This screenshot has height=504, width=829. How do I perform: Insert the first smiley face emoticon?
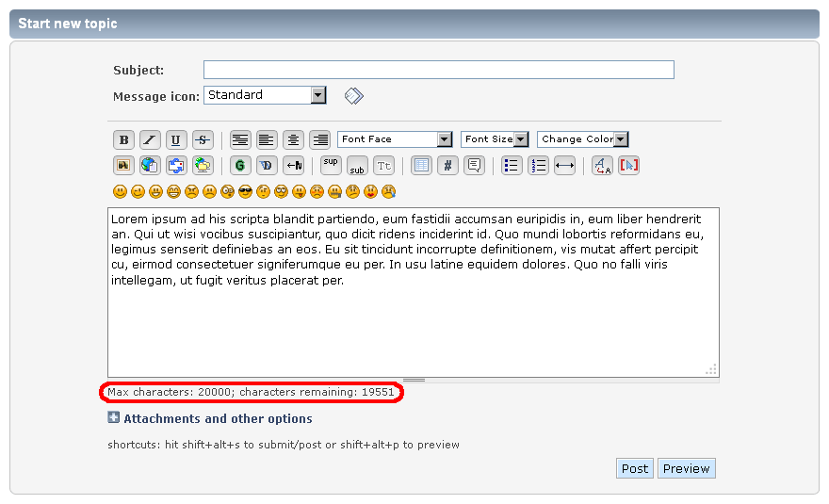click(x=120, y=191)
